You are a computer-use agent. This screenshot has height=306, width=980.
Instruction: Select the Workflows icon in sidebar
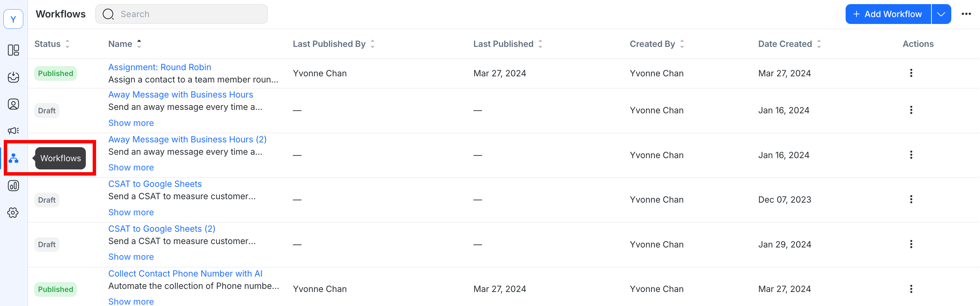[13, 158]
